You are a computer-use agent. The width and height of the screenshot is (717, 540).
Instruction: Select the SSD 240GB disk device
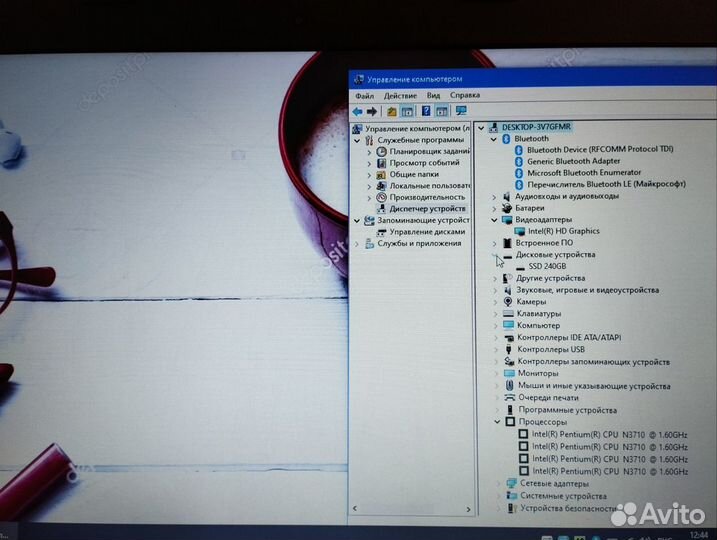pos(547,266)
